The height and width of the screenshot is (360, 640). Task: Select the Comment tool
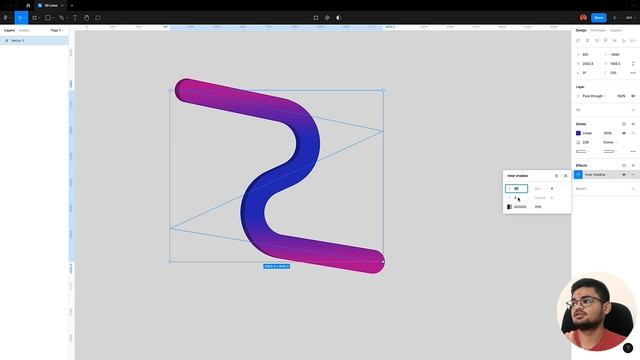pyautogui.click(x=98, y=18)
